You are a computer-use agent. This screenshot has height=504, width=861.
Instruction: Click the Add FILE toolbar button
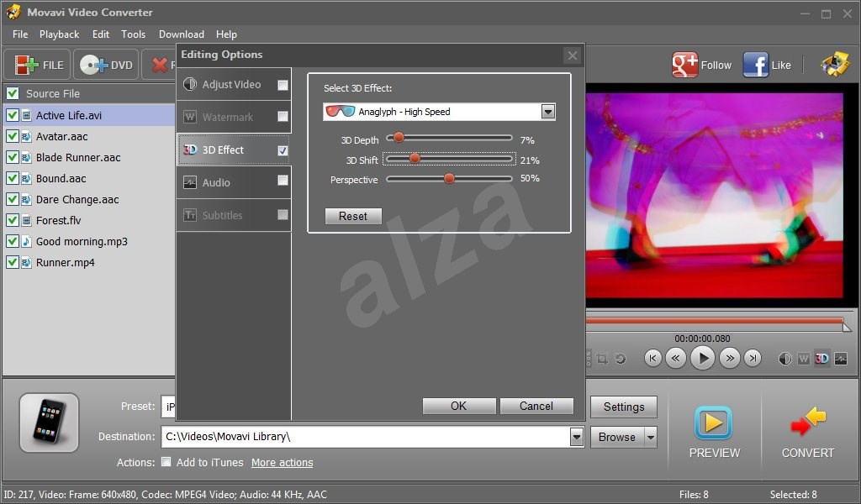[x=37, y=65]
